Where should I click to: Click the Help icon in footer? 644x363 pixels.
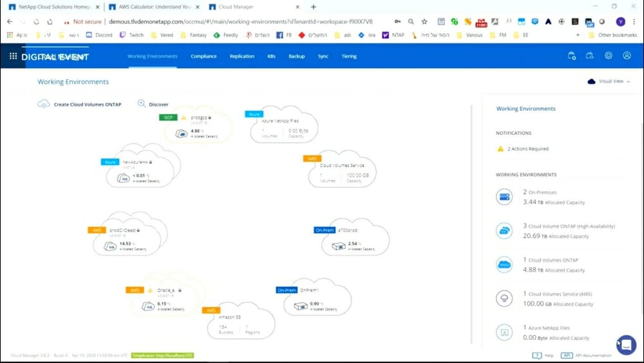coord(537,355)
